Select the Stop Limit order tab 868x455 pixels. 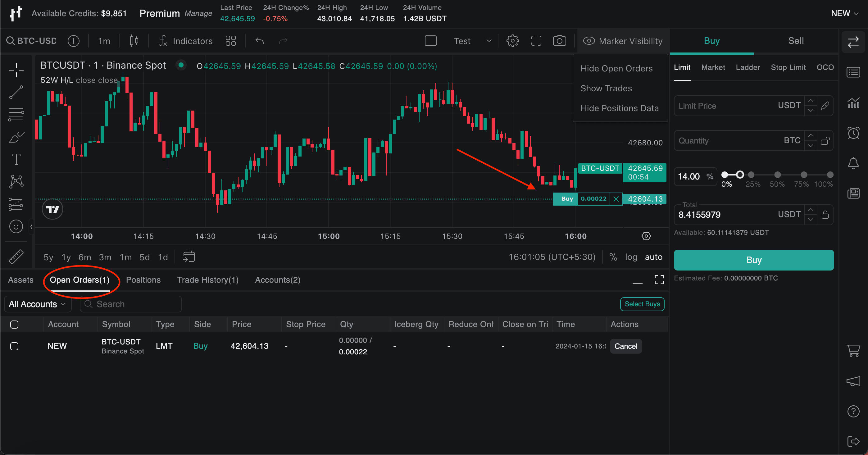tap(788, 67)
